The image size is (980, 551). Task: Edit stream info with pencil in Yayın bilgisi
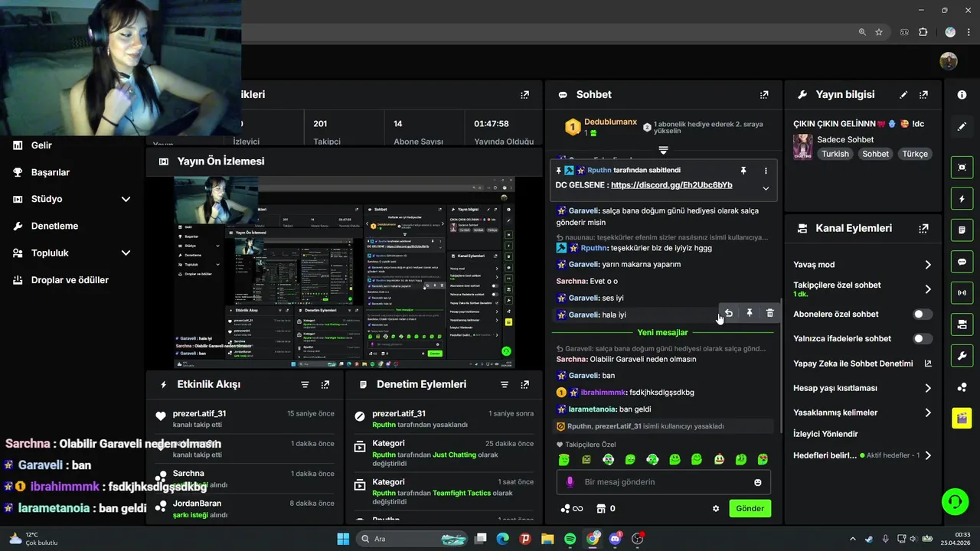click(x=903, y=95)
